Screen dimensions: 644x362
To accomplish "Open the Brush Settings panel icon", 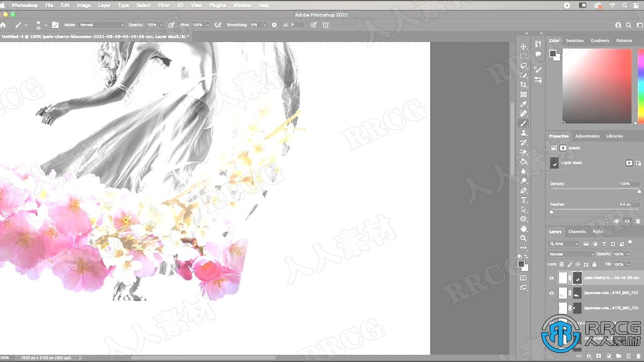I will 538,70.
